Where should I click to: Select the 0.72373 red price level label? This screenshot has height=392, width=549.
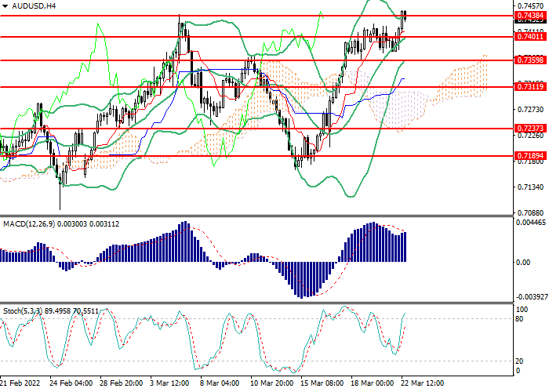pyautogui.click(x=530, y=129)
